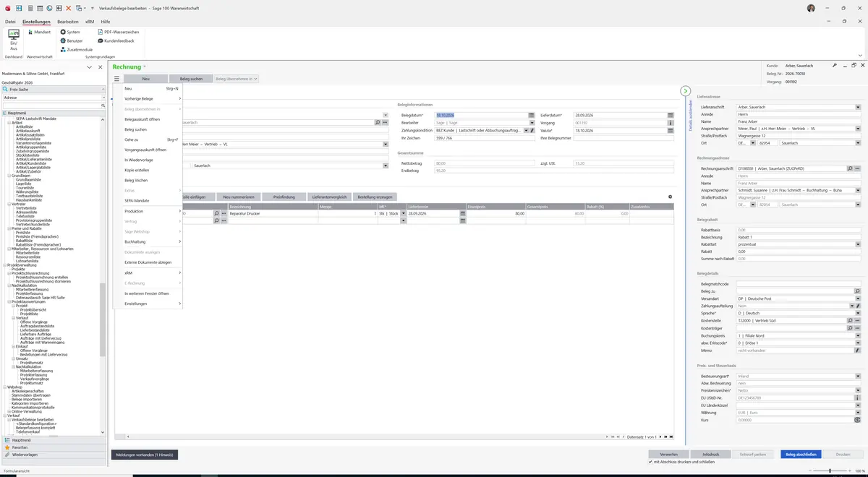Viewport: 868px width, 477px height.
Task: Open PDF-Wasserzeichen settings
Action: 117,32
